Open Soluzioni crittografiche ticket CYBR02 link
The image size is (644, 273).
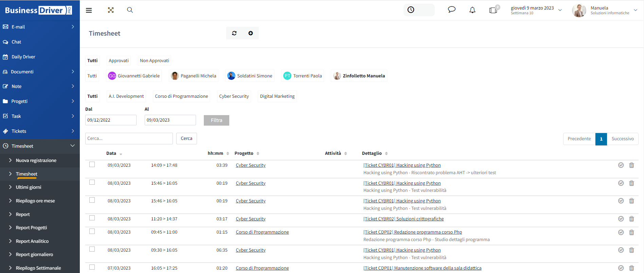pyautogui.click(x=404, y=219)
